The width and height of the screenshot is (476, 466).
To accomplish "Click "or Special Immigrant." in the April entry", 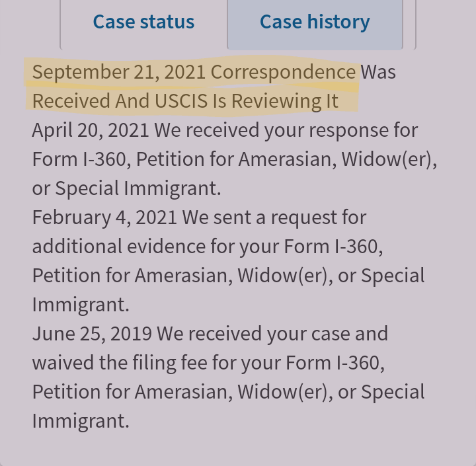I will [126, 188].
